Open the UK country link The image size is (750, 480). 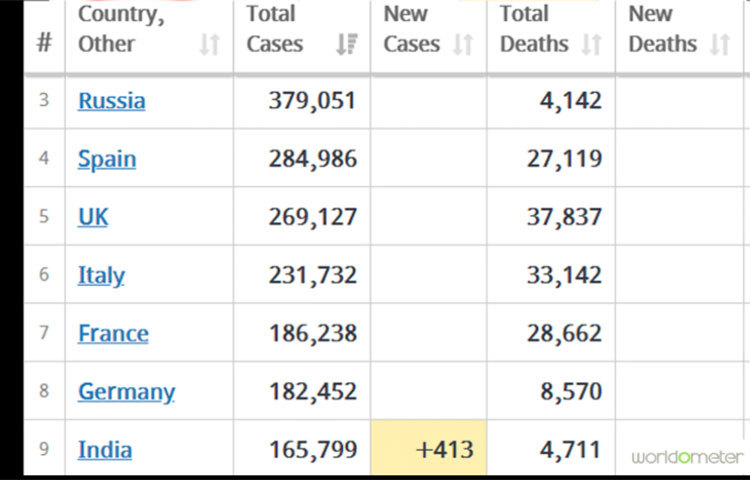coord(93,217)
